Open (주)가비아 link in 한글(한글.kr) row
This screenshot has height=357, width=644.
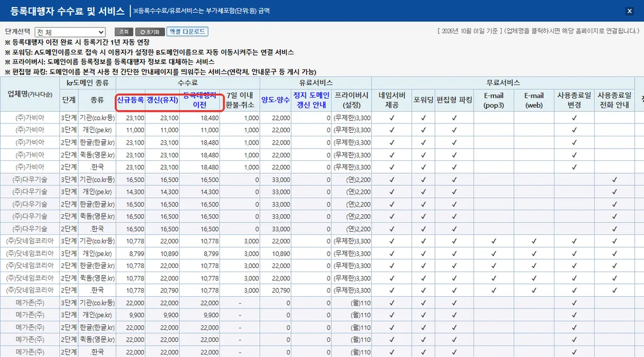coord(30,142)
